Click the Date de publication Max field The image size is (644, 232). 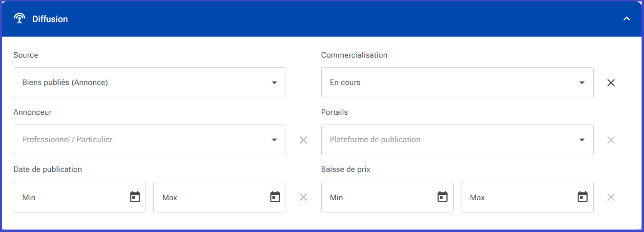coord(220,197)
